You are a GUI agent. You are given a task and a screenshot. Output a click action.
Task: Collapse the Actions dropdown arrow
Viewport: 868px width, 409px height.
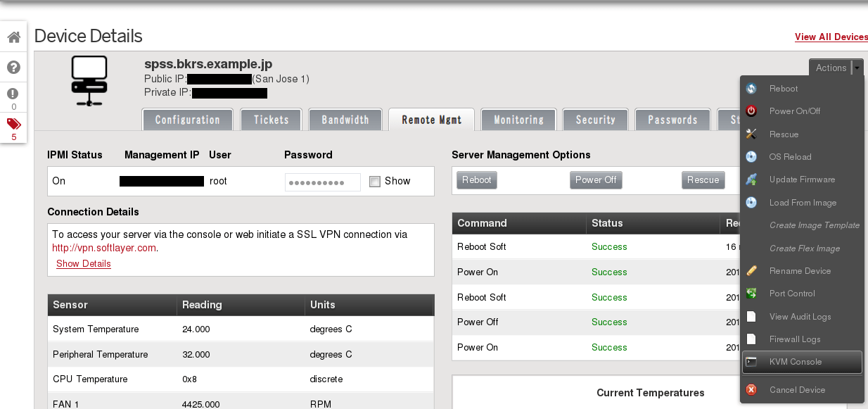tap(856, 68)
